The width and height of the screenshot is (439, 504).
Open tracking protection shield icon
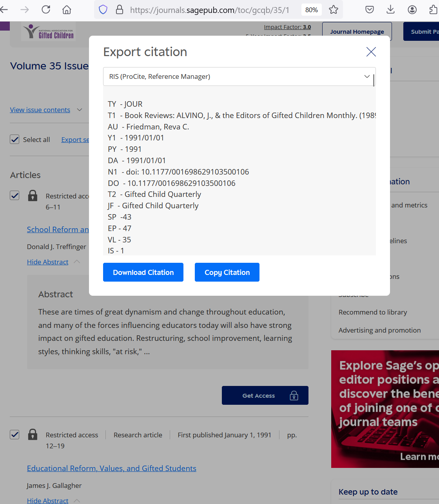103,9
